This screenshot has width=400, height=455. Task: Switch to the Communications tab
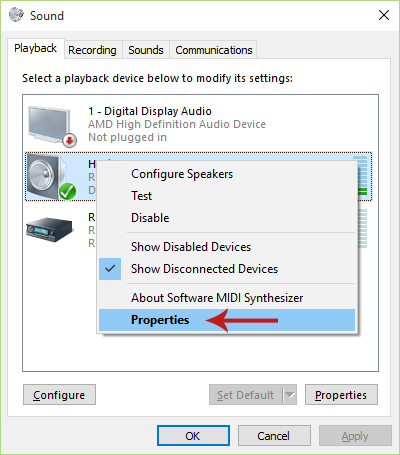(214, 50)
